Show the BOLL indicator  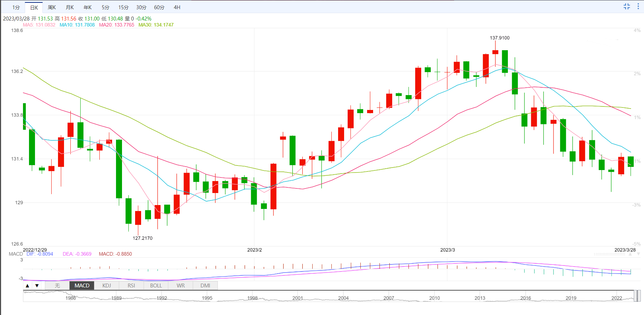[156, 286]
